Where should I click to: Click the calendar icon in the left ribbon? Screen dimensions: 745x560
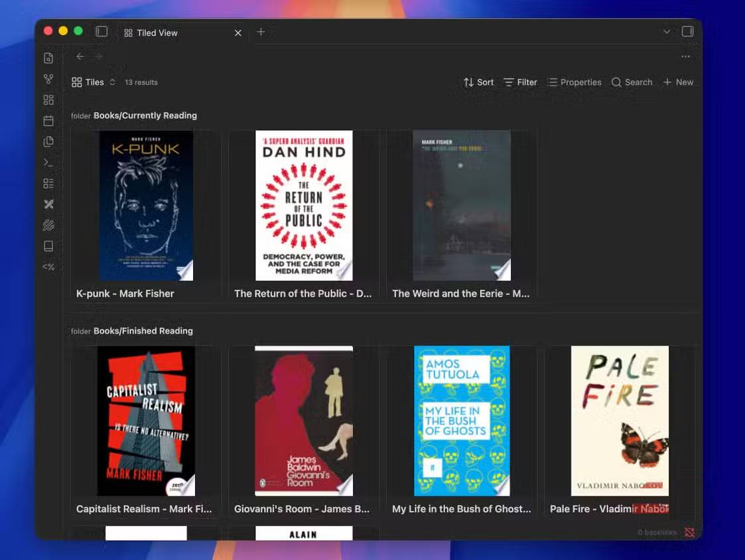pyautogui.click(x=48, y=121)
